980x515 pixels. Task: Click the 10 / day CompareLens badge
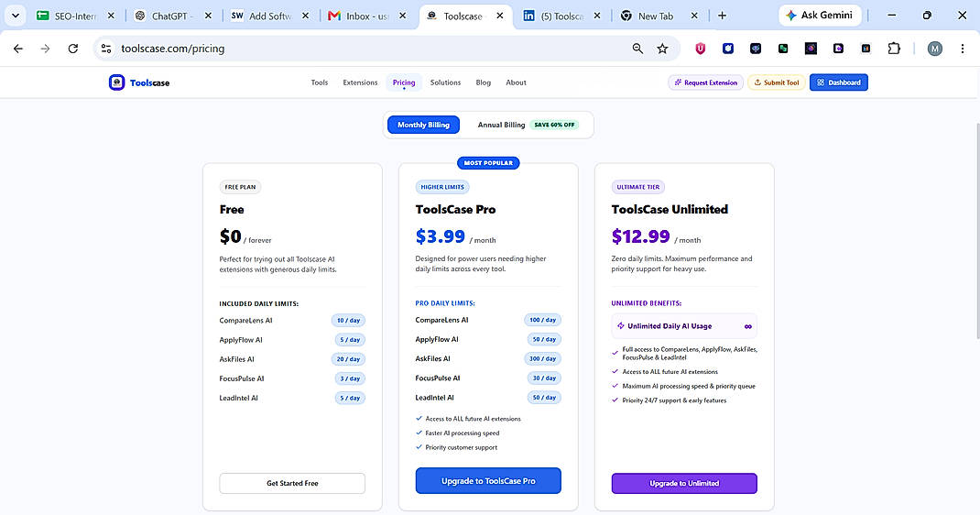click(348, 321)
